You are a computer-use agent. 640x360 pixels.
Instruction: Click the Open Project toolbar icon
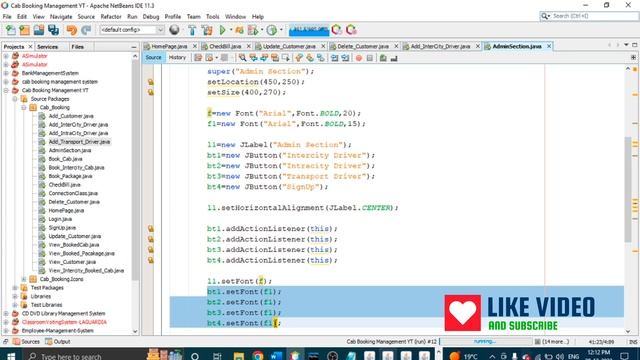39,30
